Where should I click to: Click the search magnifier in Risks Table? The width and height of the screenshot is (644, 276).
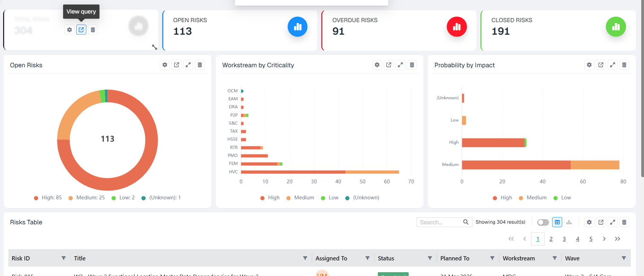click(x=466, y=222)
